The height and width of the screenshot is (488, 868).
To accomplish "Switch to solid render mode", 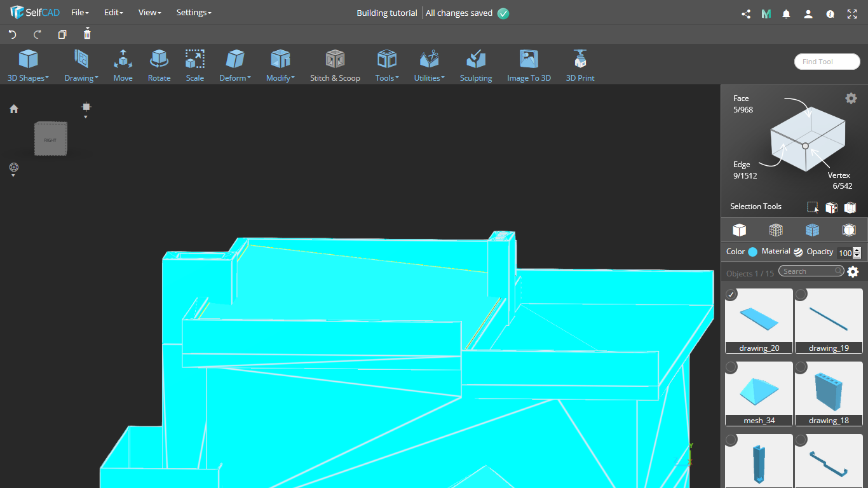I will coord(739,230).
